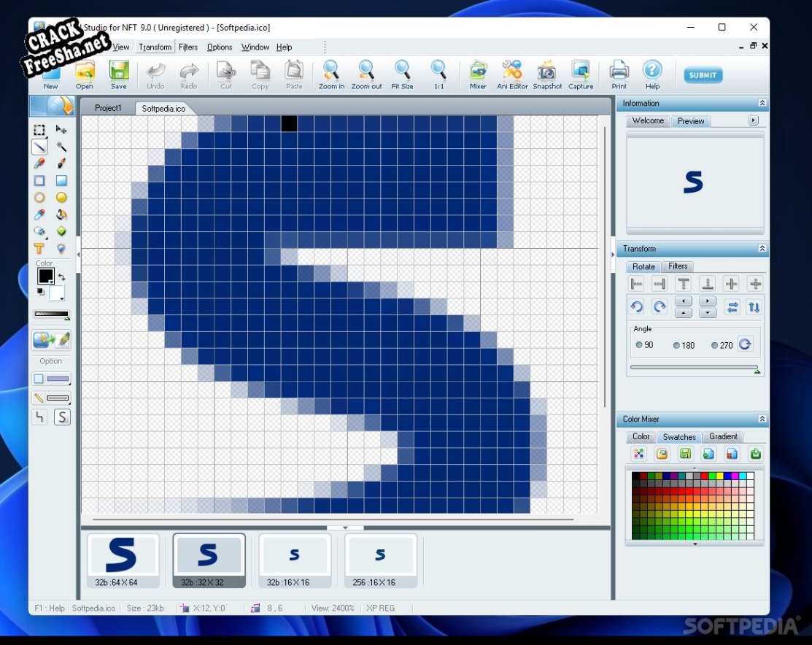Screen dimensions: 812x645
Task: Click the flip vertical arrows icon
Action: tap(754, 306)
